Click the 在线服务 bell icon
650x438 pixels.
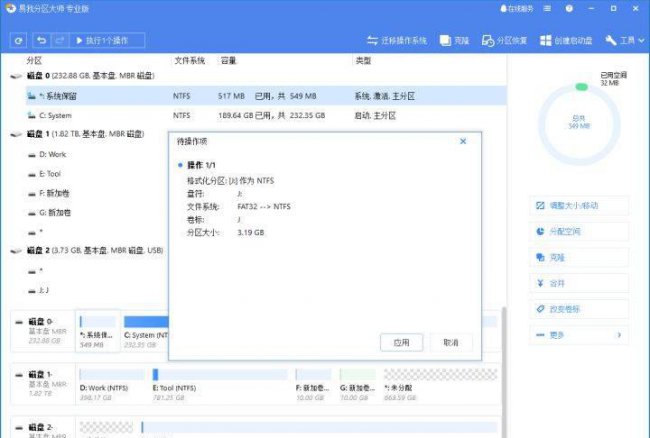click(x=517, y=8)
